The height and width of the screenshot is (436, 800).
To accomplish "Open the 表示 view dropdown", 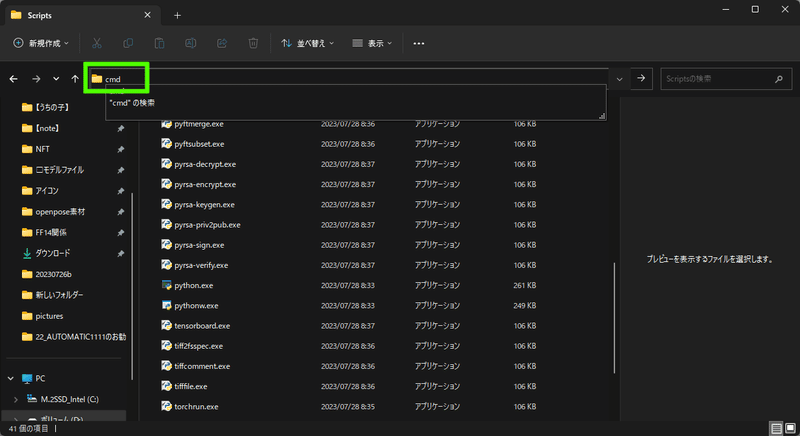I will click(372, 43).
